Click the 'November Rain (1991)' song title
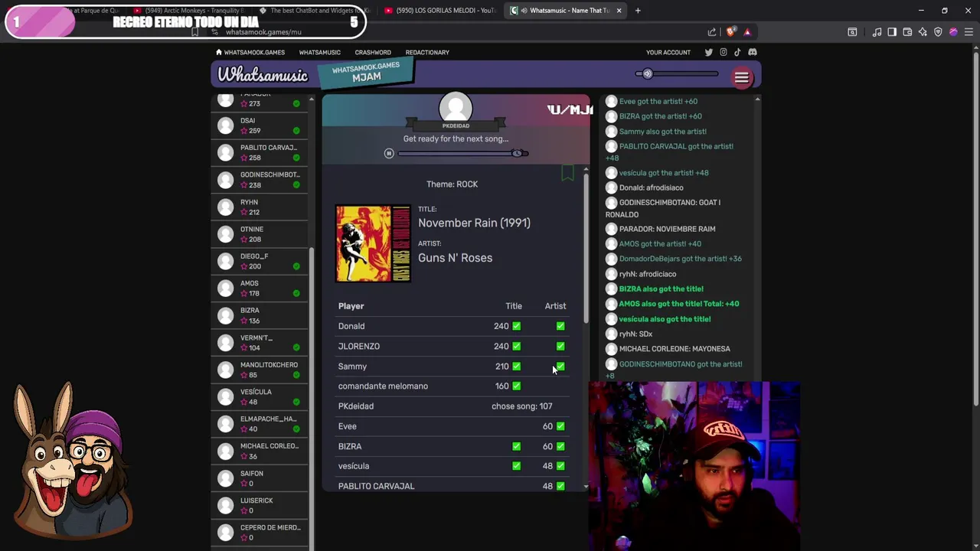980x551 pixels. [474, 223]
